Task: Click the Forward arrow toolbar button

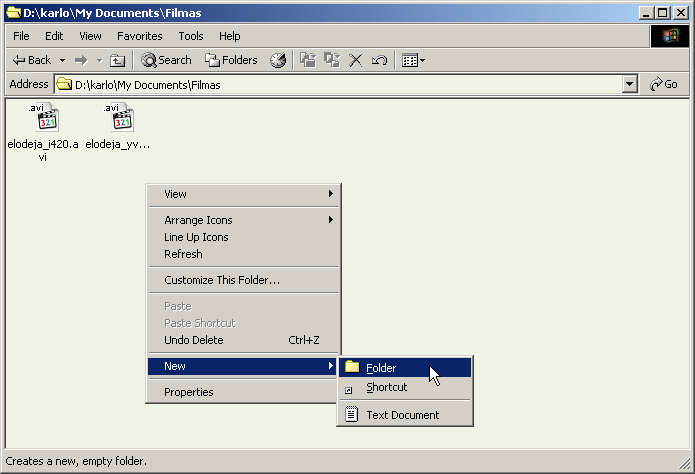Action: point(81,60)
